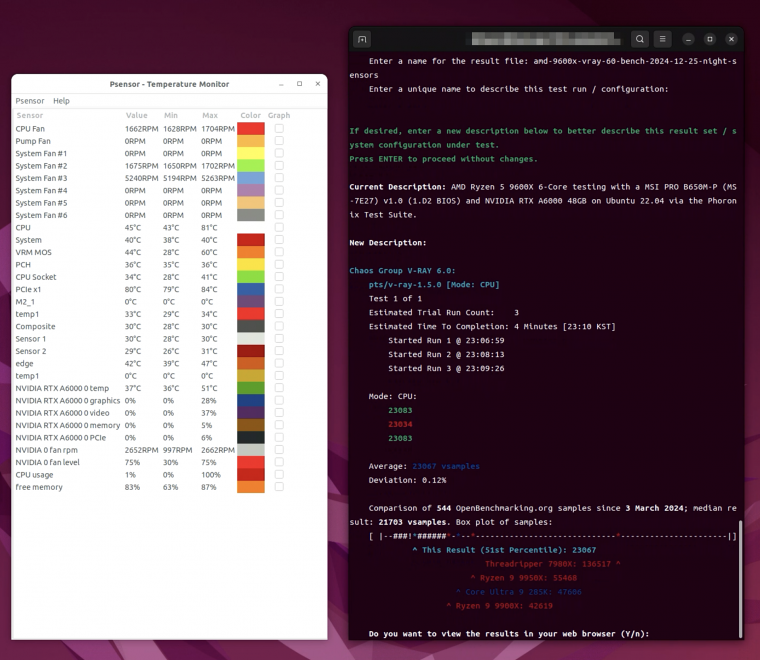760x660 pixels.
Task: Enable graph for CPU Fan
Action: click(x=279, y=128)
